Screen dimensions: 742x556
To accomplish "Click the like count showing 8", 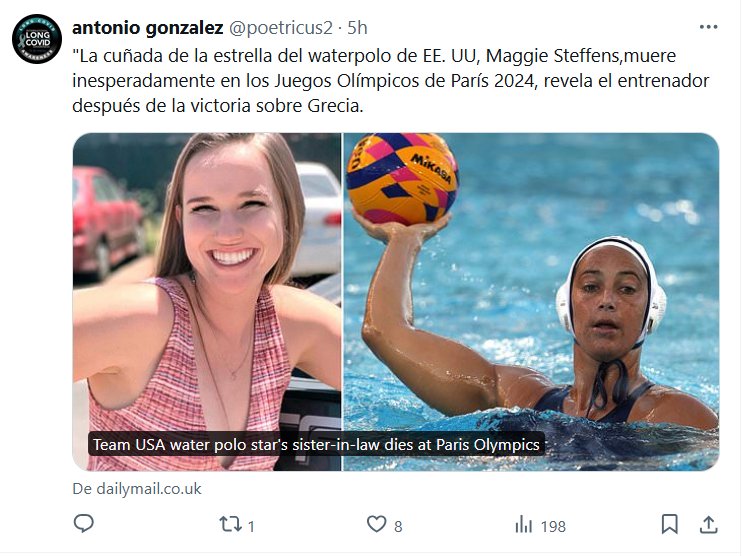I will click(398, 525).
